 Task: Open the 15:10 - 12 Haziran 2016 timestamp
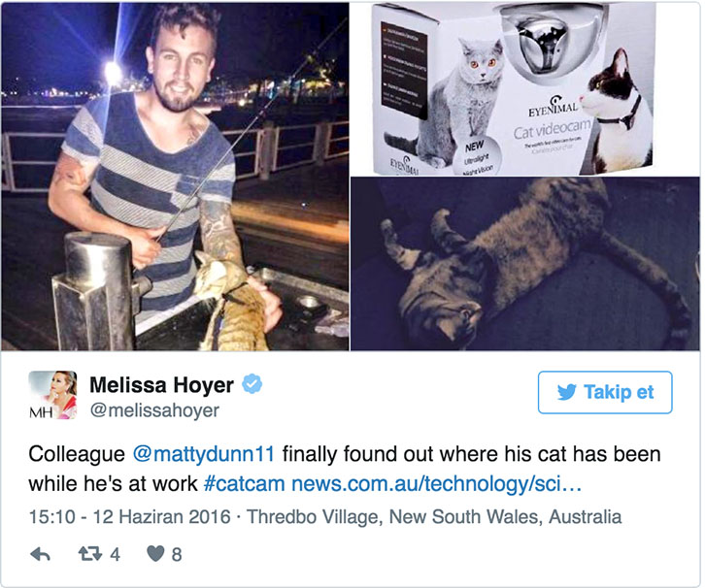click(x=129, y=517)
